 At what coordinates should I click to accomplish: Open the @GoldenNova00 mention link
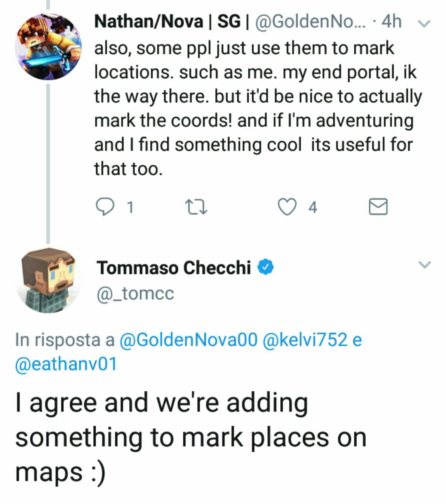(x=188, y=340)
